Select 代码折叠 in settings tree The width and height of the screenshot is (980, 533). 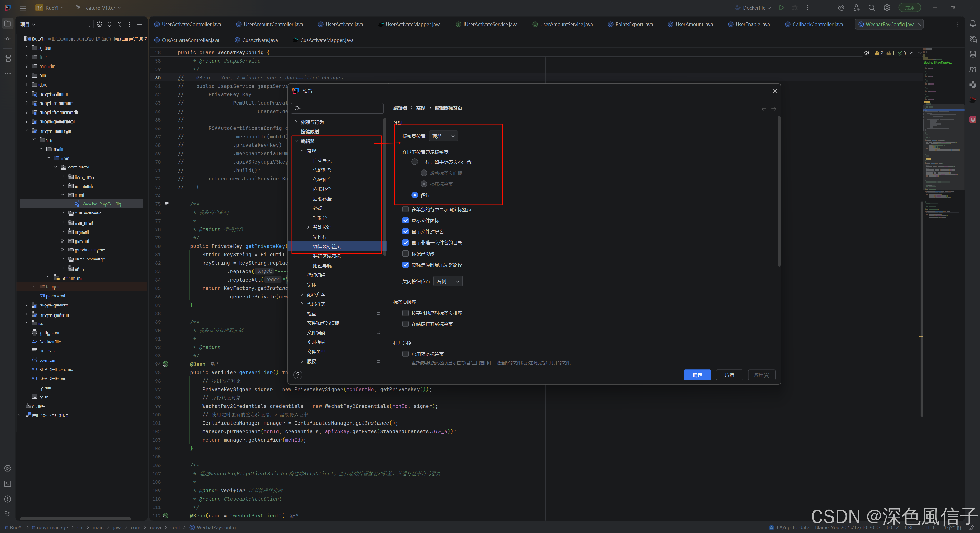pos(322,170)
